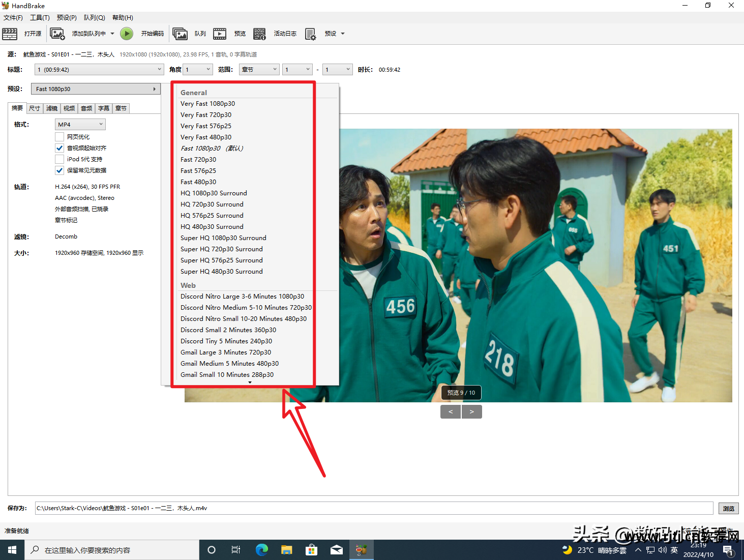Open Cortana circle icon on taskbar

click(212, 550)
